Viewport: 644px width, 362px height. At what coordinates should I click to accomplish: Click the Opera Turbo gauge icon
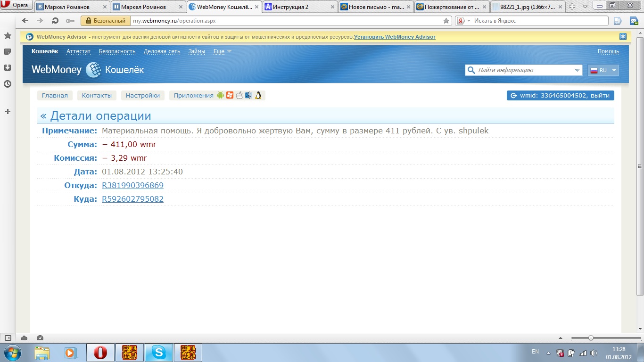click(x=40, y=337)
